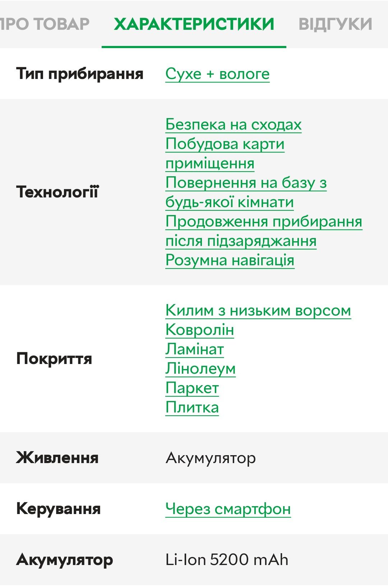Open the Безпека на сходах link
The width and height of the screenshot is (388, 588).
(x=234, y=125)
